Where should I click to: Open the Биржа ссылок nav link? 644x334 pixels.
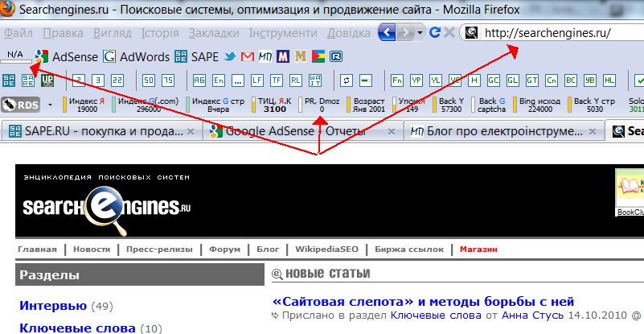pos(409,249)
